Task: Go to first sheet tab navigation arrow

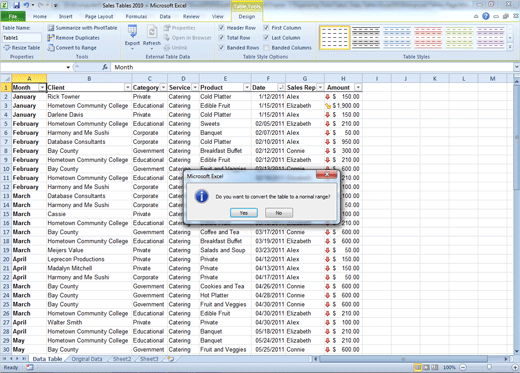Action: pyautogui.click(x=5, y=359)
